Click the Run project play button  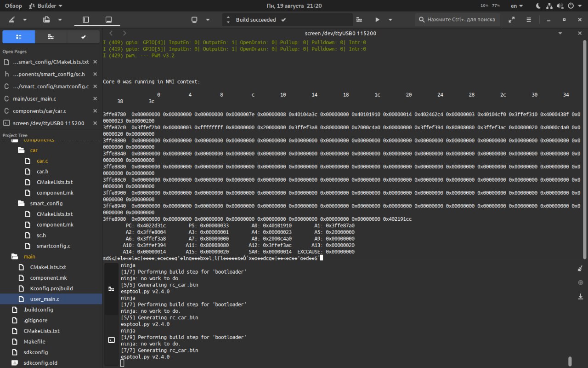pyautogui.click(x=377, y=20)
